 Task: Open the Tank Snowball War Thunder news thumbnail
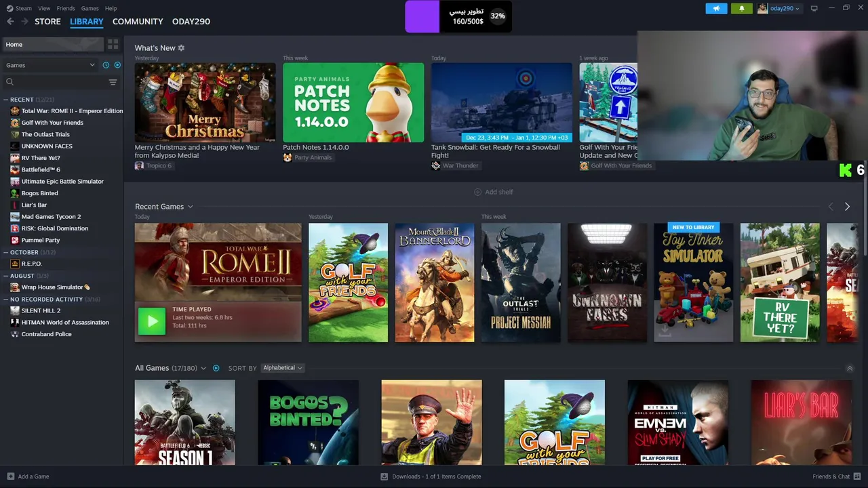(502, 102)
